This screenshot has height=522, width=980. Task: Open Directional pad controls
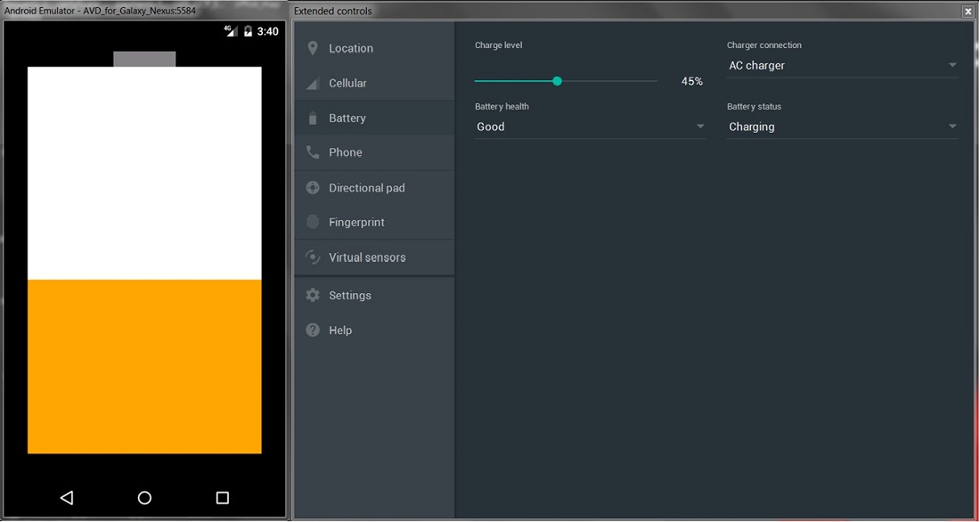[x=313, y=187]
